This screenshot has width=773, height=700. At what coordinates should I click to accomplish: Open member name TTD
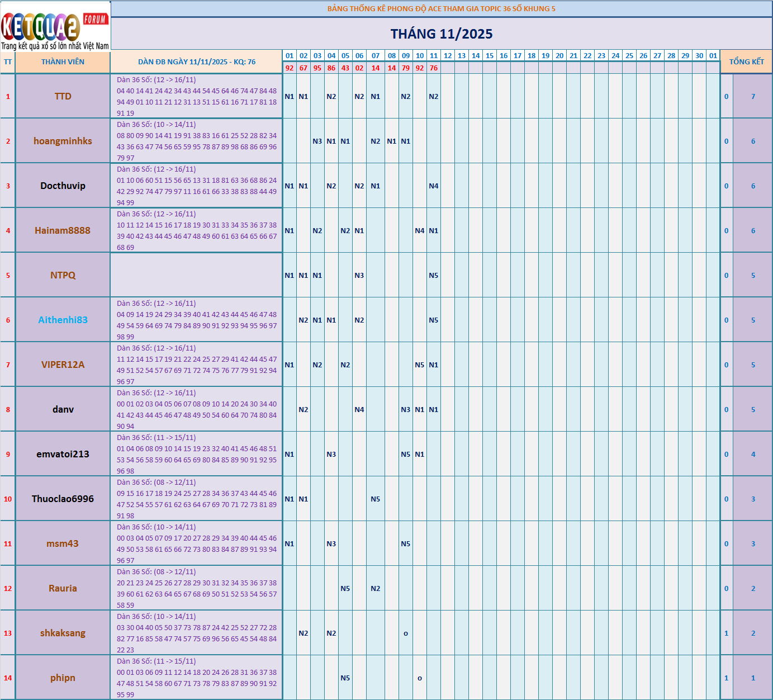(x=63, y=96)
